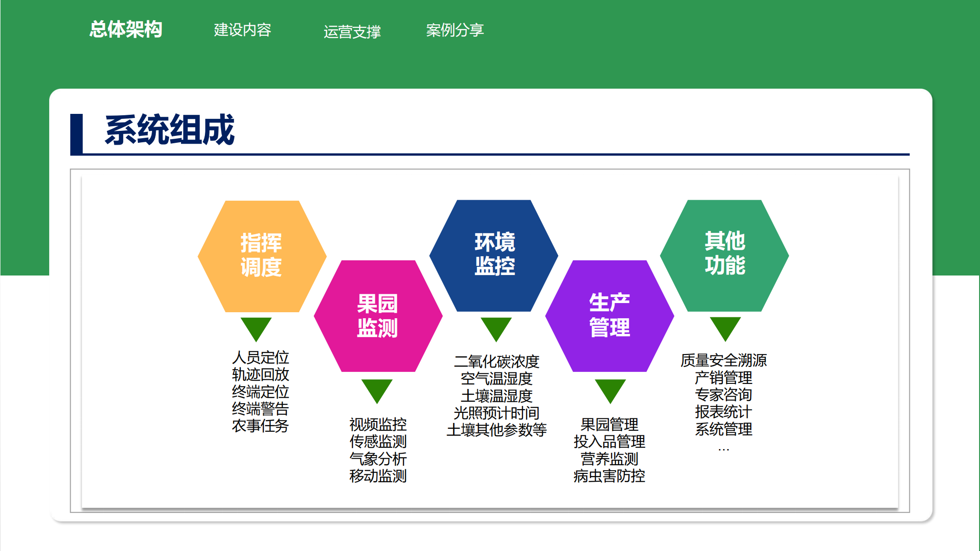Click green arrow below 其他功能 hexagon
Viewport: 980px width, 551px height.
click(725, 328)
